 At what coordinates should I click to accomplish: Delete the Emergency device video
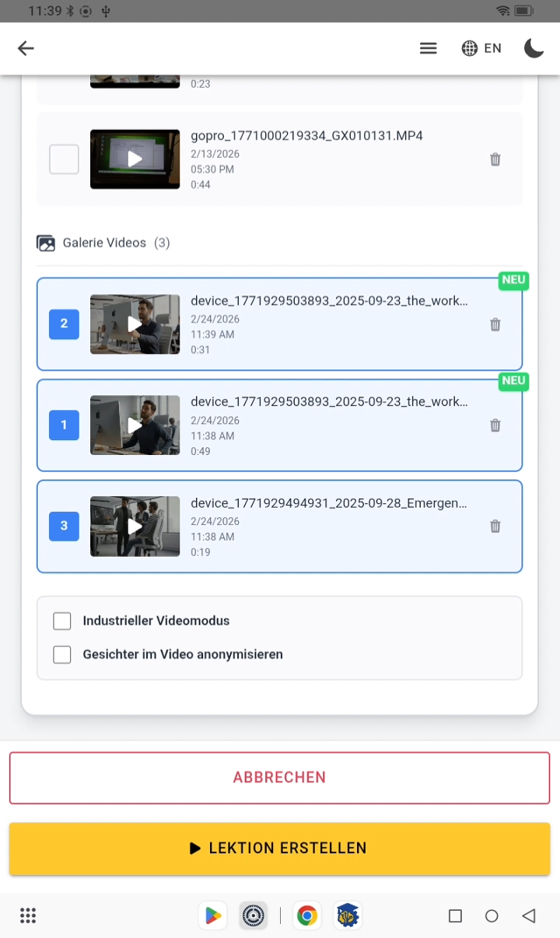click(495, 527)
